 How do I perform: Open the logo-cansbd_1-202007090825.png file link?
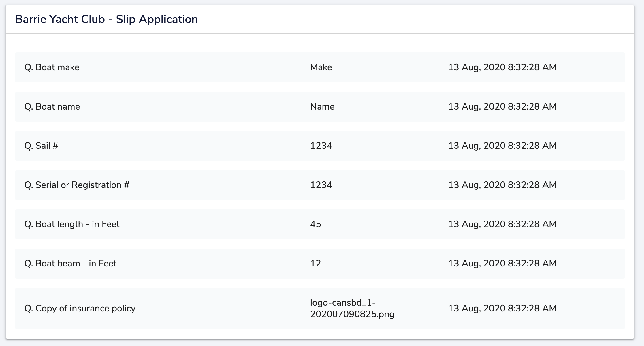(352, 308)
